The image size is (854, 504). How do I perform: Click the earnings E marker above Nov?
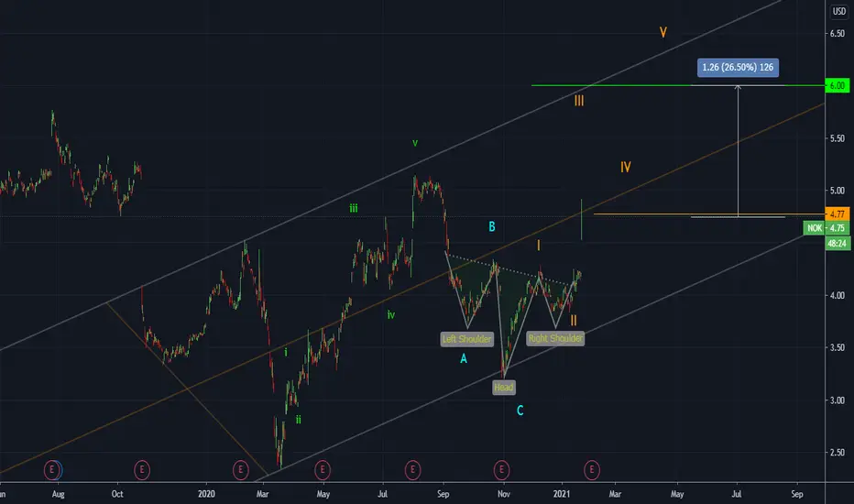pos(501,470)
